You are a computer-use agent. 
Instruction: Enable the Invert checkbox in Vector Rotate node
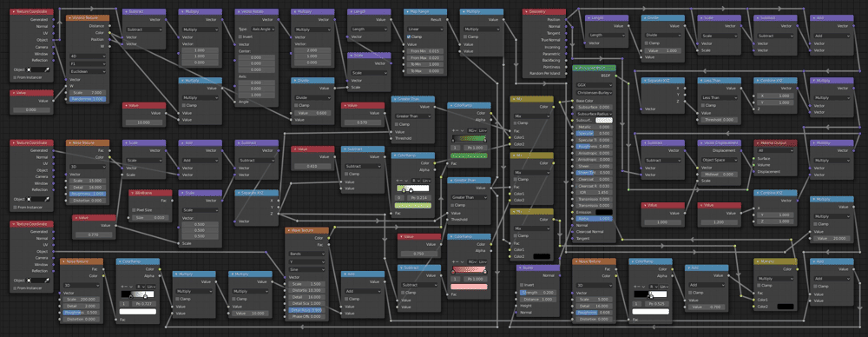click(240, 36)
